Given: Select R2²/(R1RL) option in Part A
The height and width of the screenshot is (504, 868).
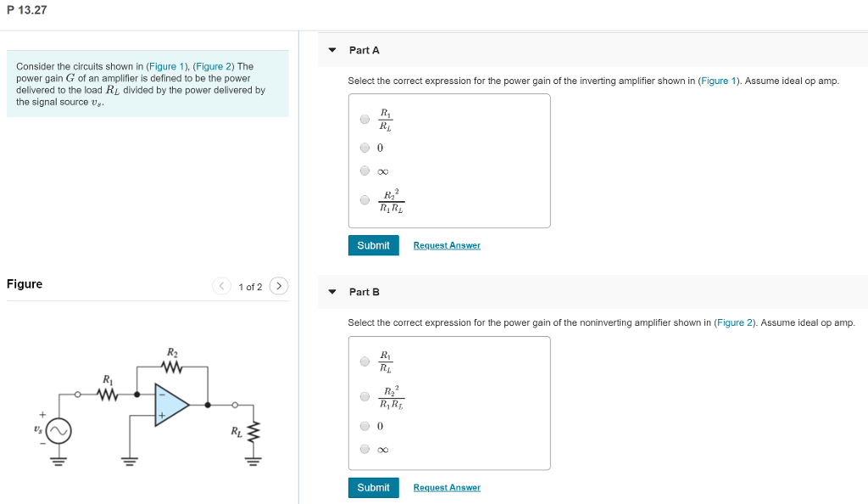Looking at the screenshot, I should (x=364, y=199).
